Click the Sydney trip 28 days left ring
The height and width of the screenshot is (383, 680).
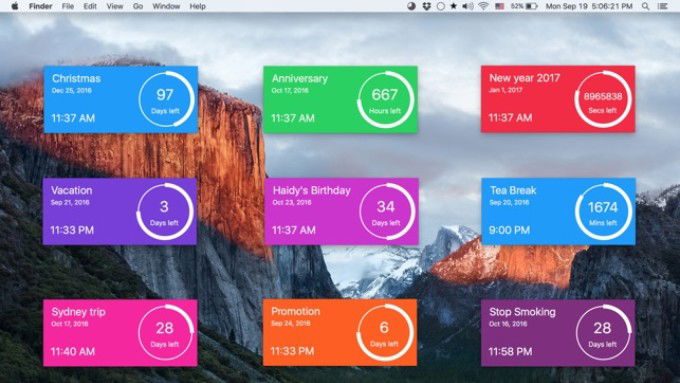[166, 332]
